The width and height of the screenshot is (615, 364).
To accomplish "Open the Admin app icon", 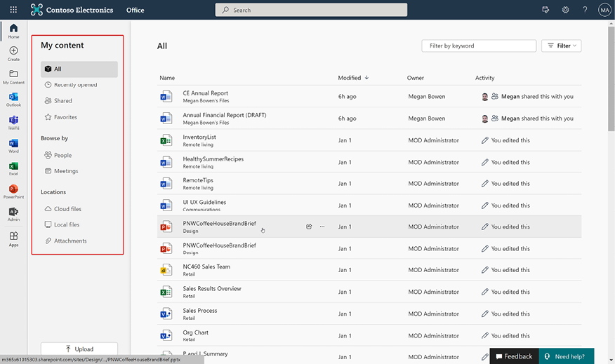I will coord(14,215).
